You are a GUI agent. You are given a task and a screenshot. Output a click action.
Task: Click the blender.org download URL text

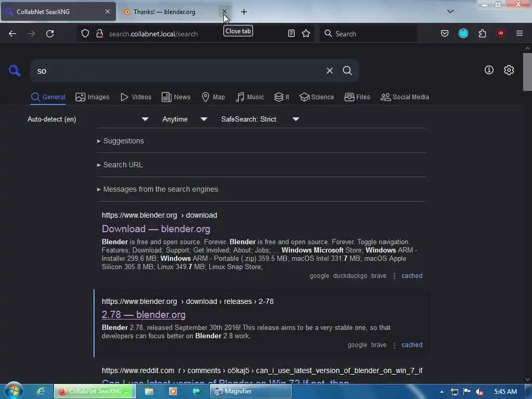pos(159,216)
